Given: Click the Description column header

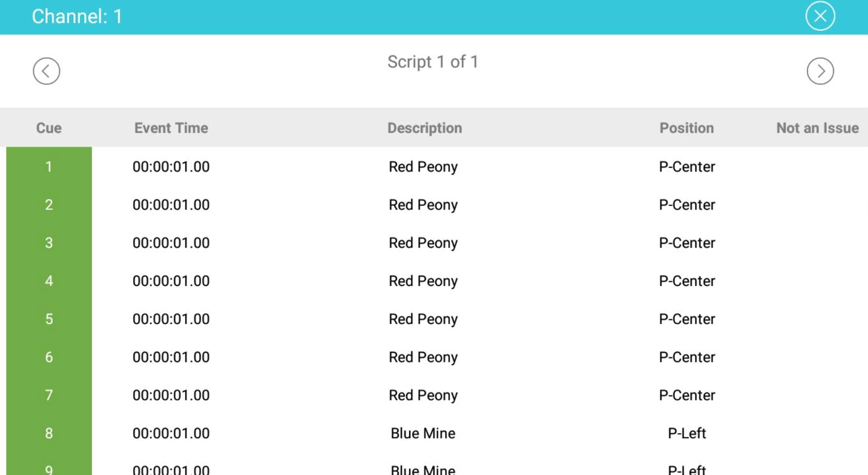Looking at the screenshot, I should 424,128.
